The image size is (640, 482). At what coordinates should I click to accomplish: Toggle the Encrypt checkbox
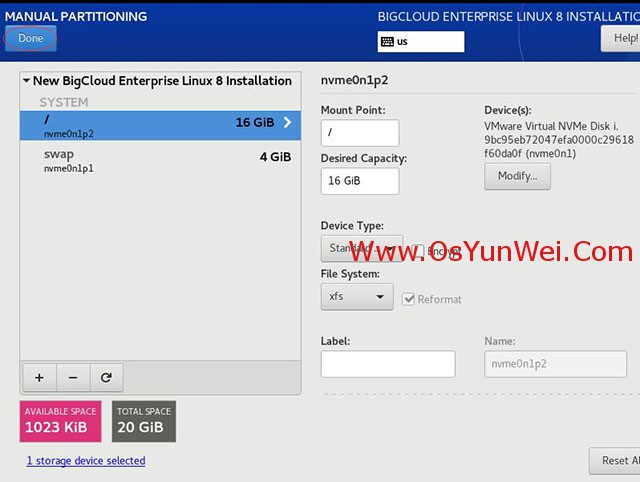coord(418,251)
